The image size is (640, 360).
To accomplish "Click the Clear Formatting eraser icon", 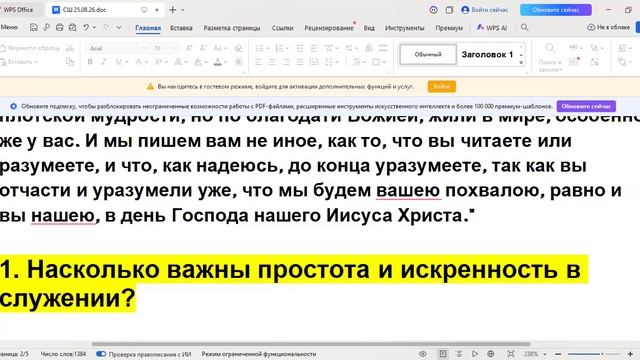I will [238, 48].
